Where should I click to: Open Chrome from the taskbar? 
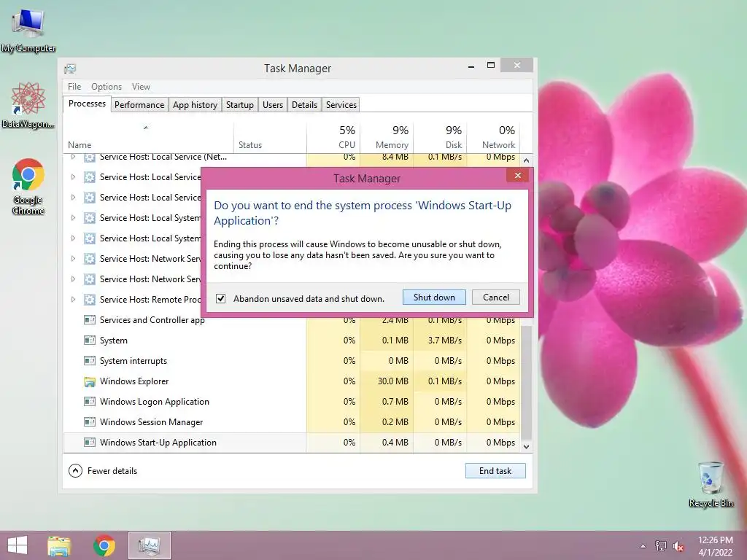[x=104, y=545]
